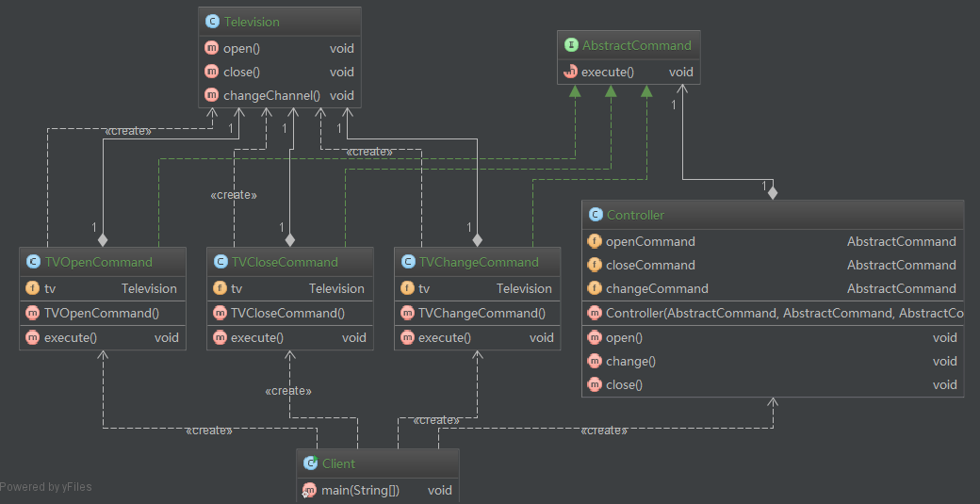Click AbstractCommand type of closeCommand field
The image size is (980, 504).
point(901,265)
